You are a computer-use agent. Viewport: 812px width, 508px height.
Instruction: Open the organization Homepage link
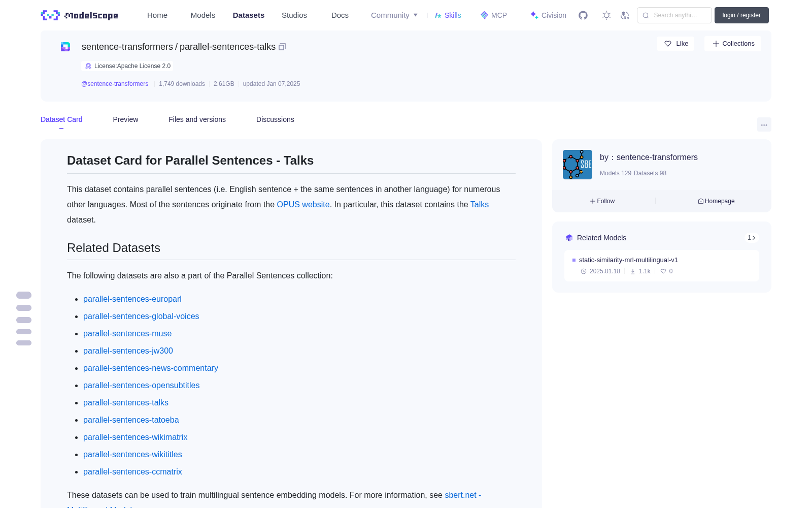pyautogui.click(x=716, y=201)
